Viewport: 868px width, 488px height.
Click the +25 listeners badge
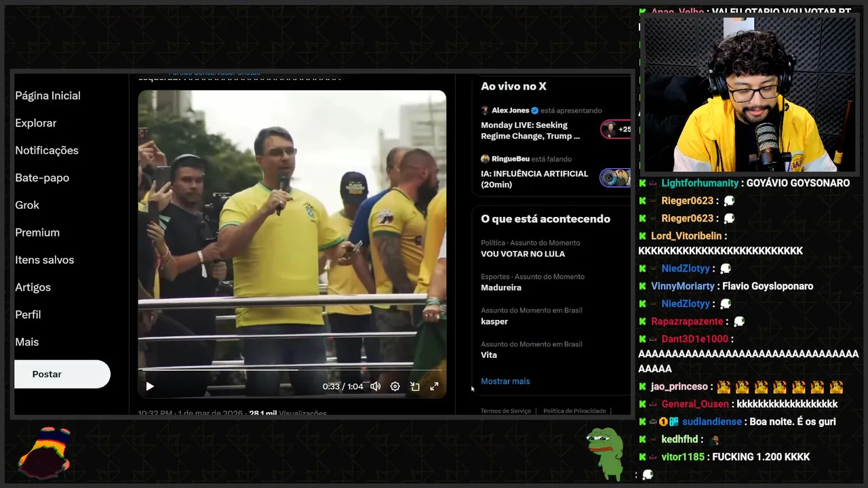[x=616, y=129]
